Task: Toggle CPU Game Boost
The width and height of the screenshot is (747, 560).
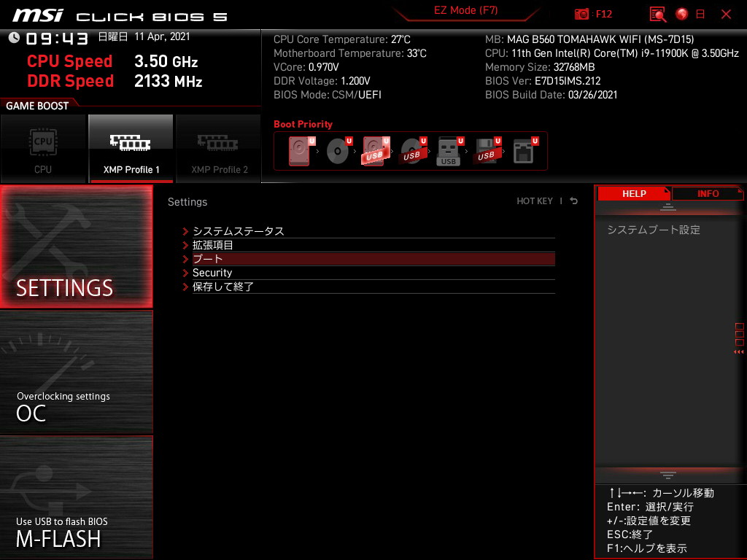Action: (43, 149)
